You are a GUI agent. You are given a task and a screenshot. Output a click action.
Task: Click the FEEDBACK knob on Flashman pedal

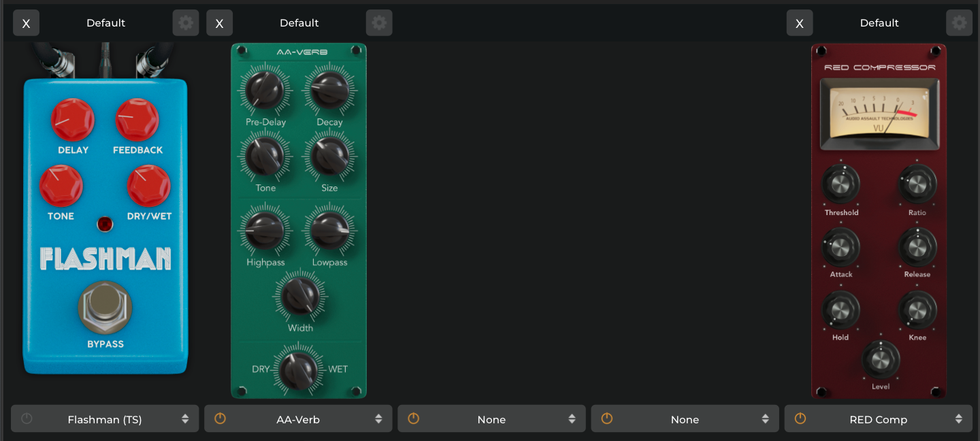[137, 120]
